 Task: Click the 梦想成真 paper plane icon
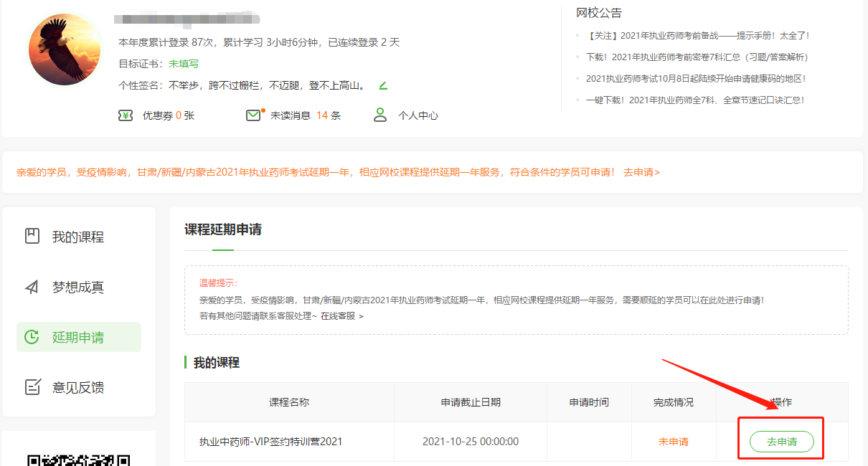pos(32,287)
